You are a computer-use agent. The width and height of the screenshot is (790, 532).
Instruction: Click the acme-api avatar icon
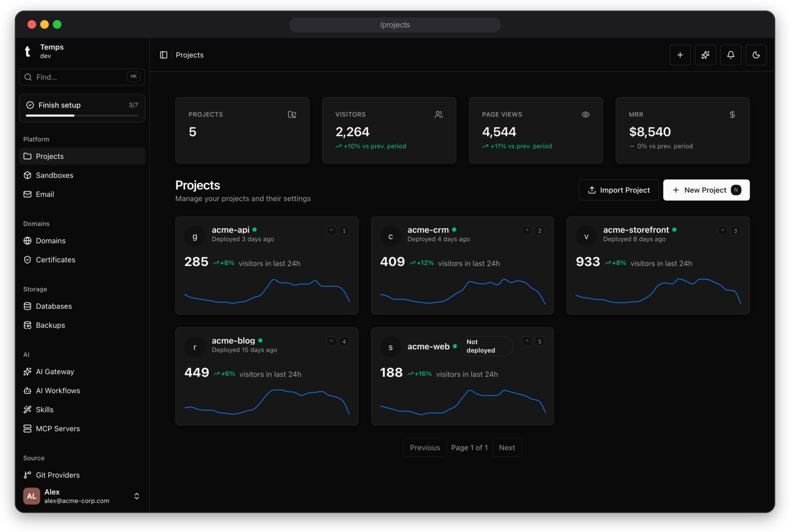click(x=195, y=236)
